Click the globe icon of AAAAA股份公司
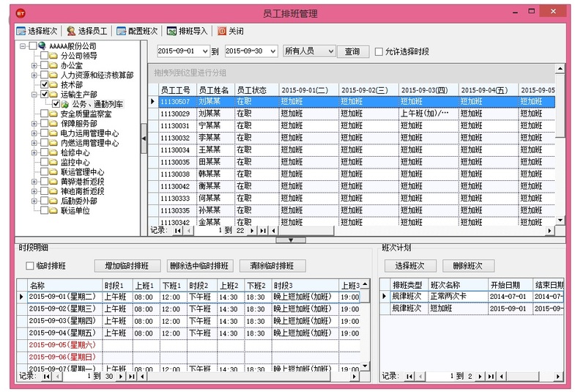This screenshot has height=392, width=586. click(42, 46)
